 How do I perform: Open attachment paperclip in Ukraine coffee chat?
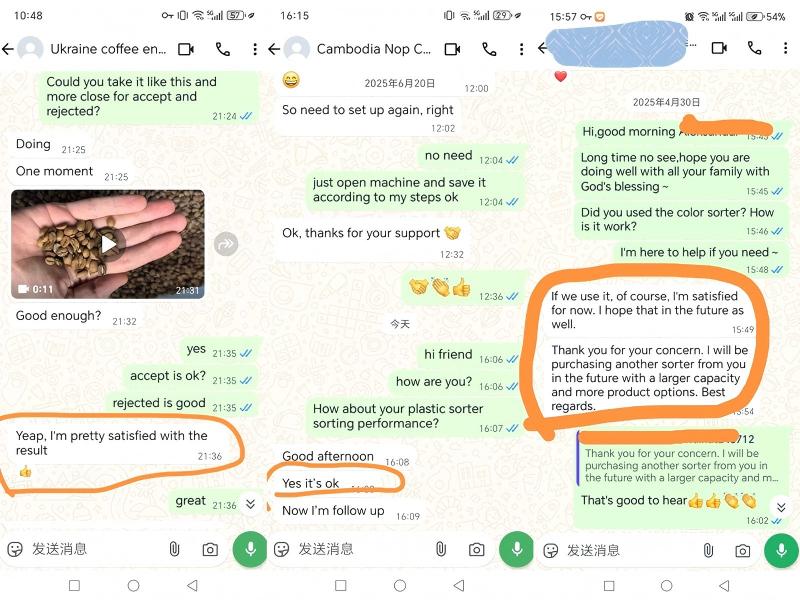click(174, 549)
